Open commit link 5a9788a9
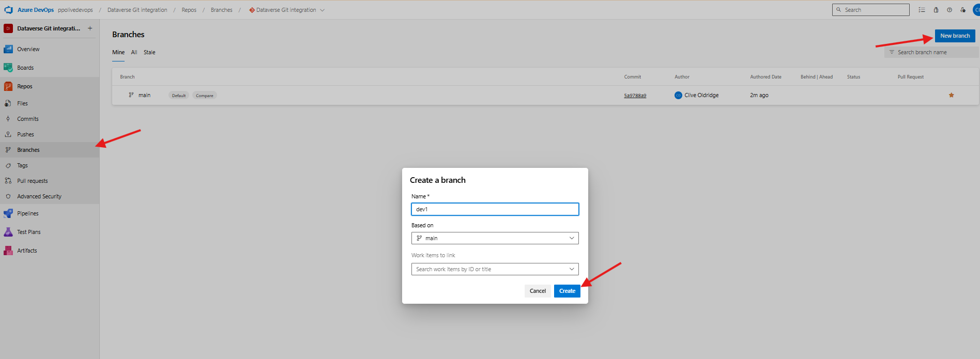The image size is (980, 359). point(635,96)
